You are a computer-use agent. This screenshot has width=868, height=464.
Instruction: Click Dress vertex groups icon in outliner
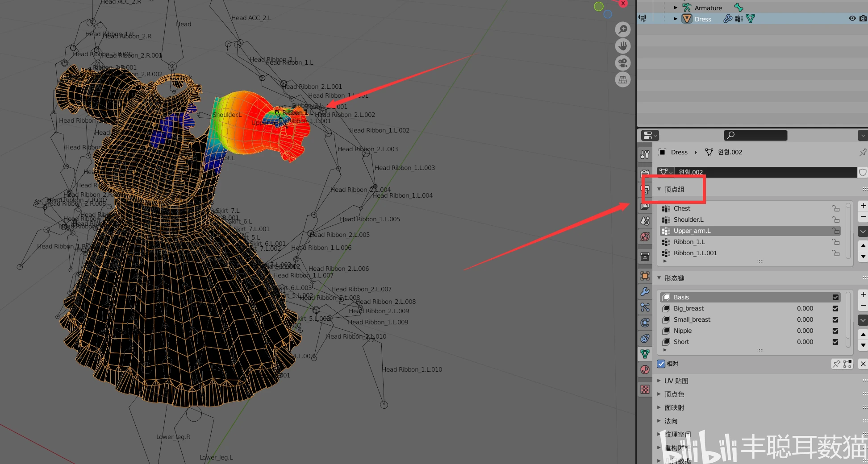739,19
